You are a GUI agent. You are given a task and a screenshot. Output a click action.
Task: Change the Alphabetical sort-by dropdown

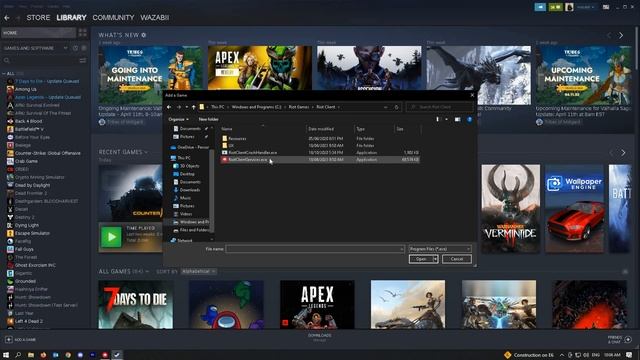coord(198,271)
